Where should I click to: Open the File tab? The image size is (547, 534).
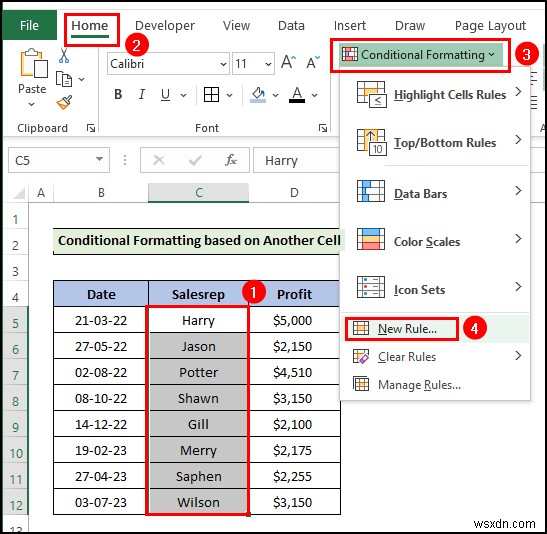tap(29, 25)
